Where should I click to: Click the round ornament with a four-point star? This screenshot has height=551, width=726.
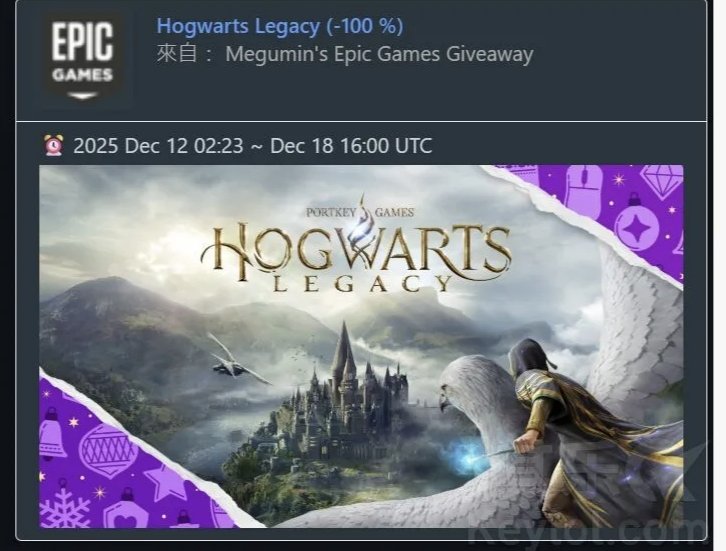click(x=637, y=225)
